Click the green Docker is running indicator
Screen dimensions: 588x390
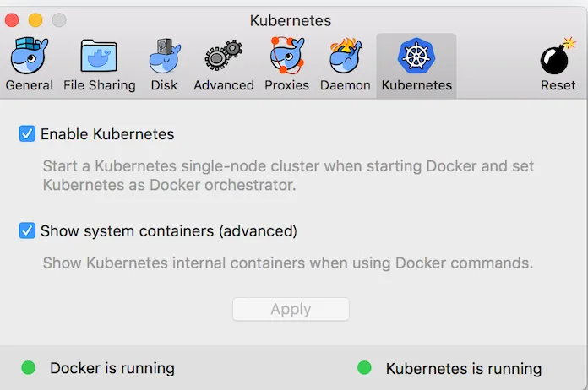click(x=29, y=368)
